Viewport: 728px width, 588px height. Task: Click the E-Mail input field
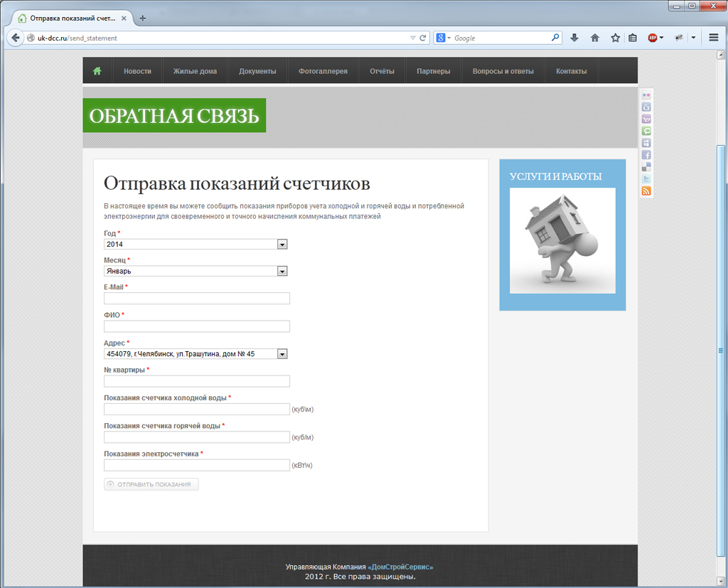tap(197, 298)
